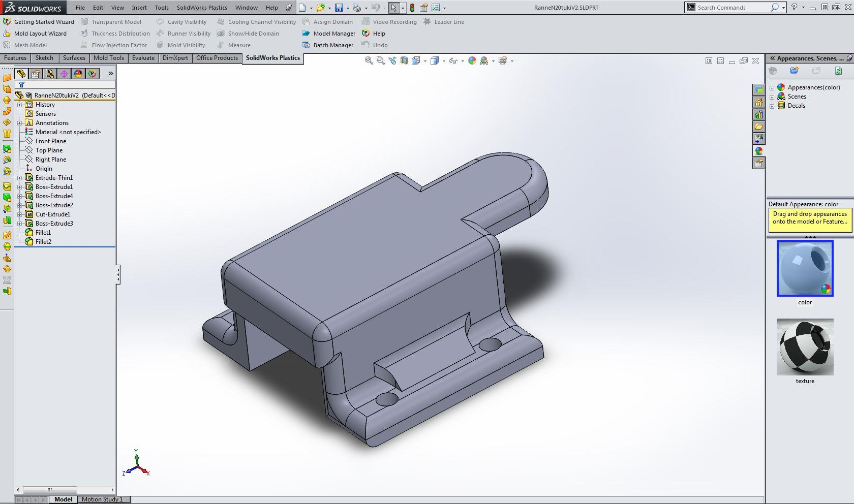Open the Search Commands dropdown arrow
854x504 pixels.
click(x=783, y=8)
